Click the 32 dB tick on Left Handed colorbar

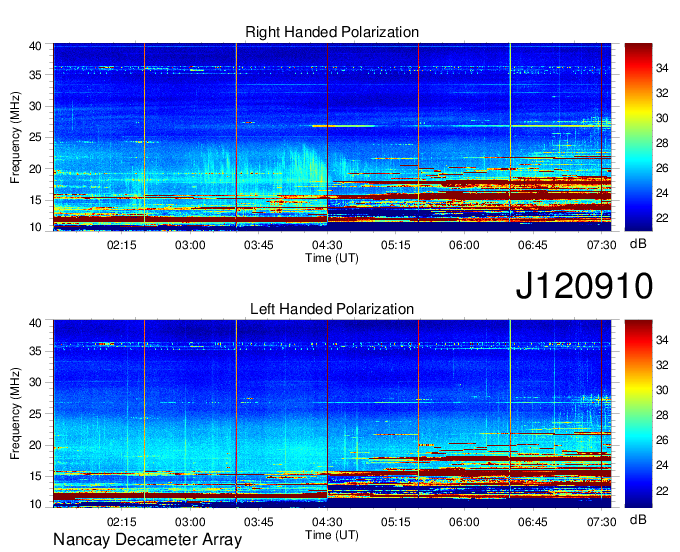[x=662, y=365]
